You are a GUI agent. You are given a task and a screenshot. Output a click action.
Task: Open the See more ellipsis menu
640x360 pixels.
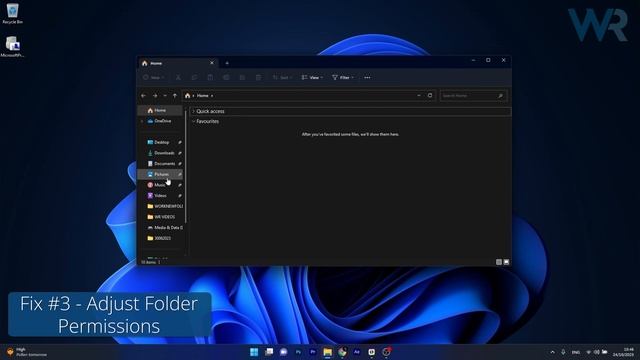(x=367, y=78)
